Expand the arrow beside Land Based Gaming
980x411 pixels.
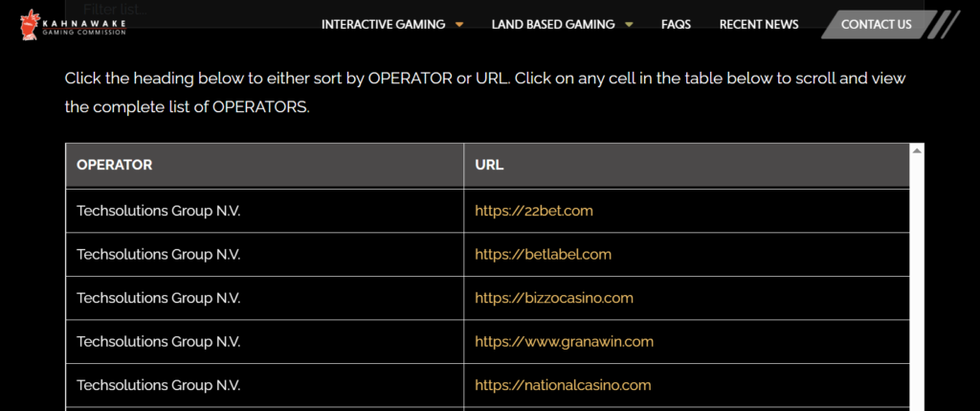click(629, 25)
